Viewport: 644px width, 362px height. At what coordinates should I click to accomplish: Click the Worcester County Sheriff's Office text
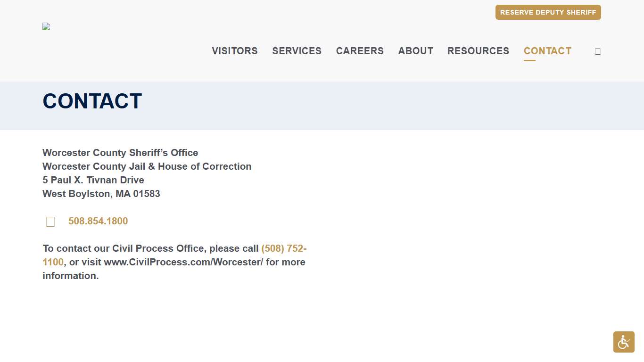[120, 153]
